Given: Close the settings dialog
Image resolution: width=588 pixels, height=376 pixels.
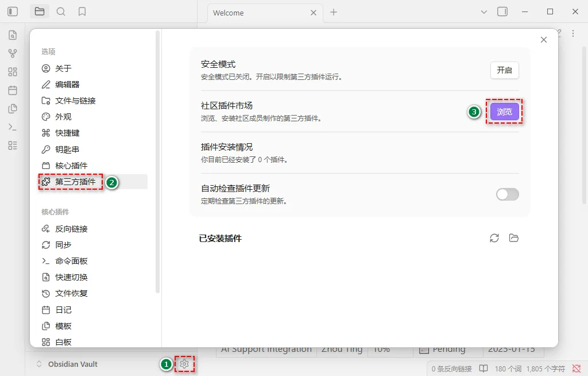Looking at the screenshot, I should [x=544, y=40].
